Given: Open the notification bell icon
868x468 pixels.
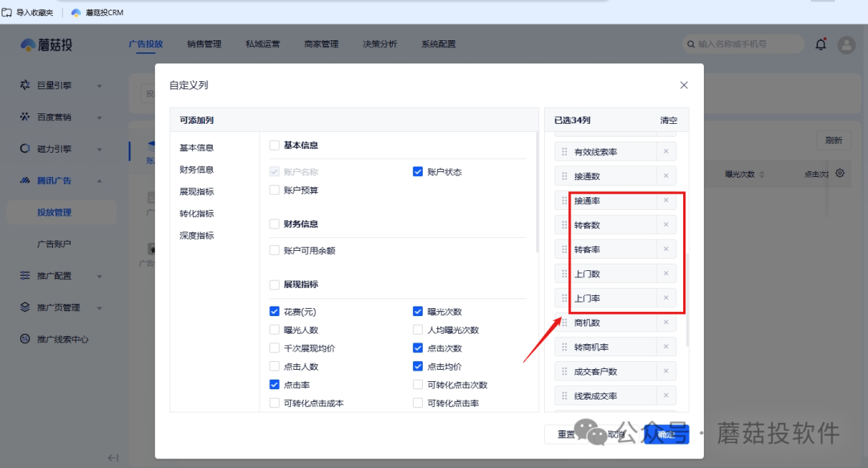Looking at the screenshot, I should pos(821,44).
